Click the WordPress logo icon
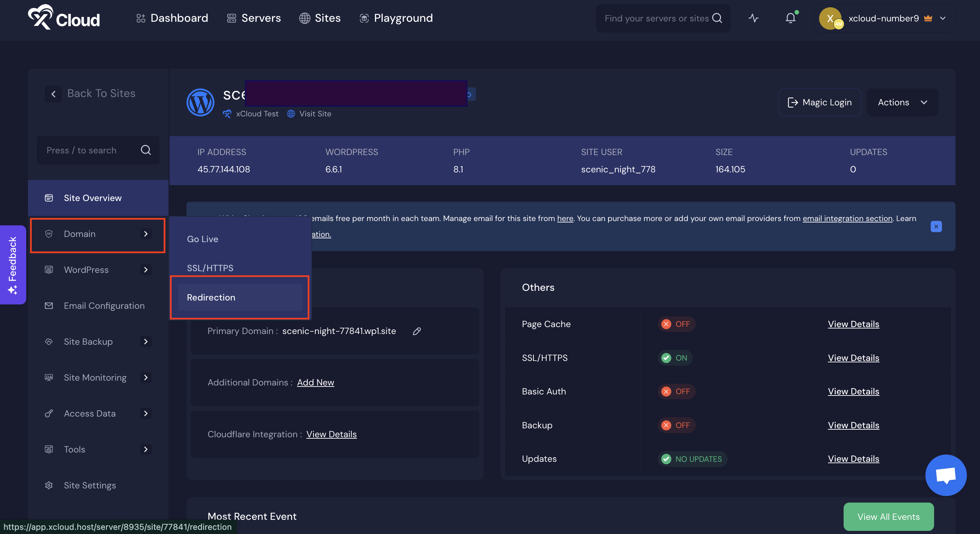 (x=200, y=102)
